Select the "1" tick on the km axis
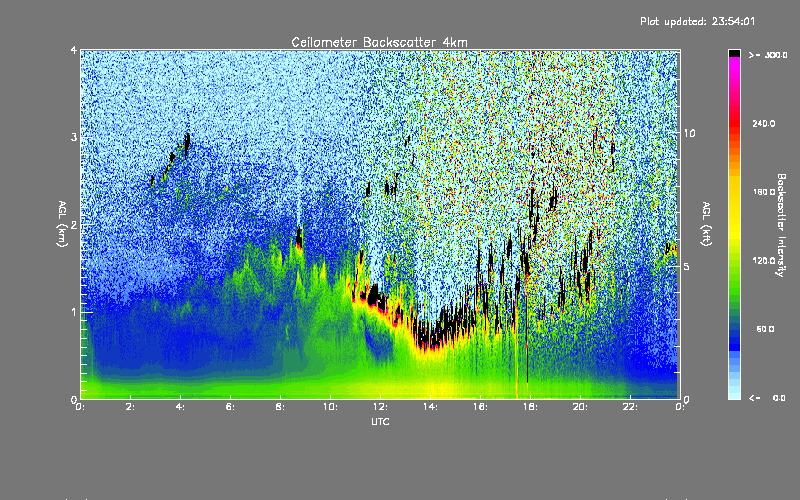The width and height of the screenshot is (800, 500). coord(74,312)
